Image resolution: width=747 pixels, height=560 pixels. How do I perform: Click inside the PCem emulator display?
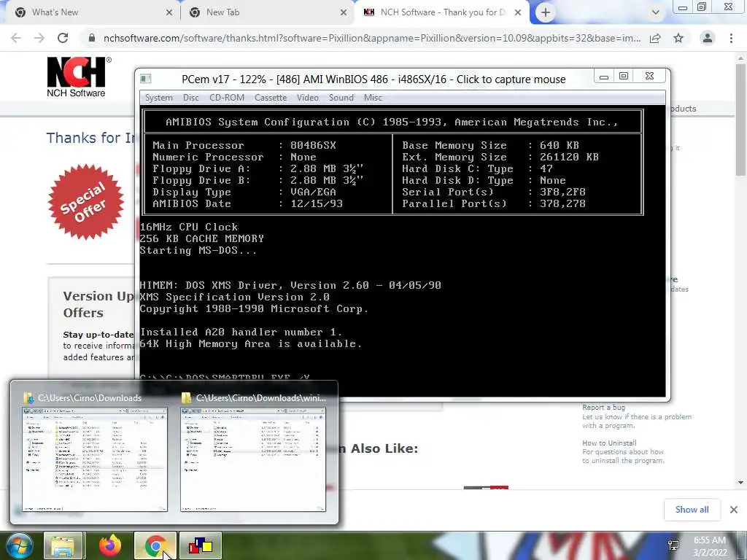[x=403, y=251]
